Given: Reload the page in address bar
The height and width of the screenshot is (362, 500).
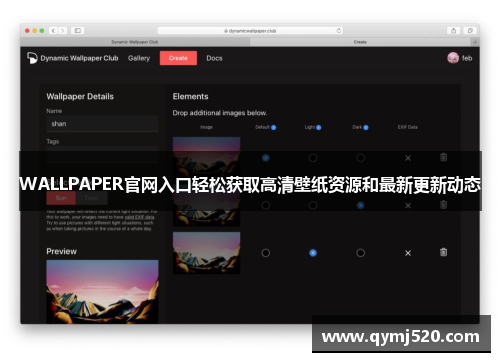Looking at the screenshot, I should pos(338,31).
